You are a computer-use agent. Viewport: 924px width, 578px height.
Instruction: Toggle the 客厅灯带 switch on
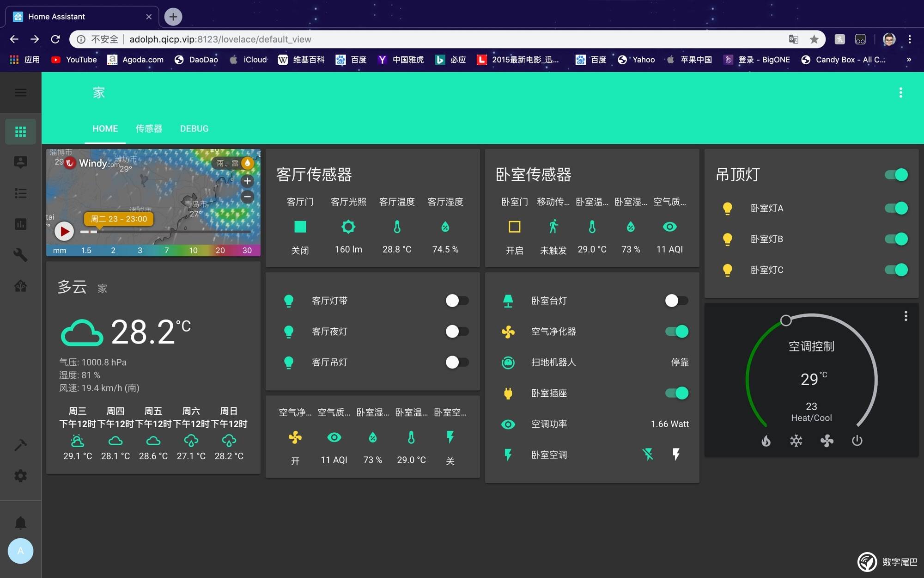point(456,301)
